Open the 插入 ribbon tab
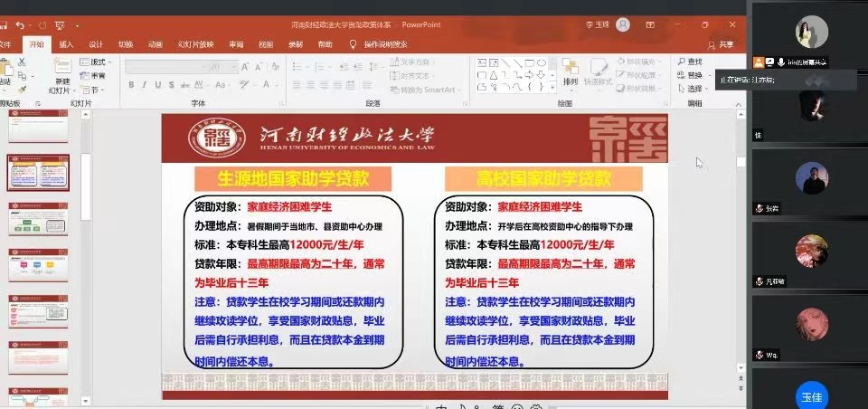868x409 pixels. (66, 45)
